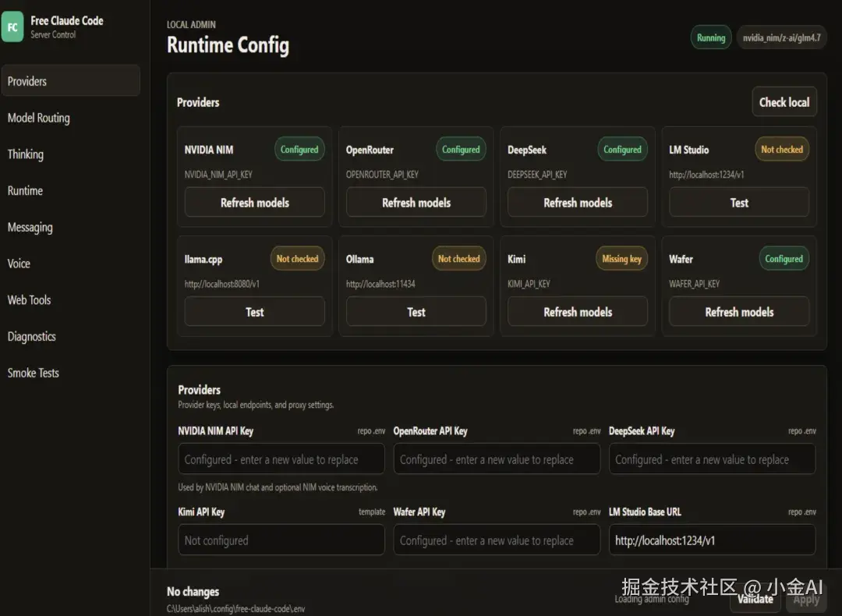Click template tag beside Kimi API Key

(372, 512)
